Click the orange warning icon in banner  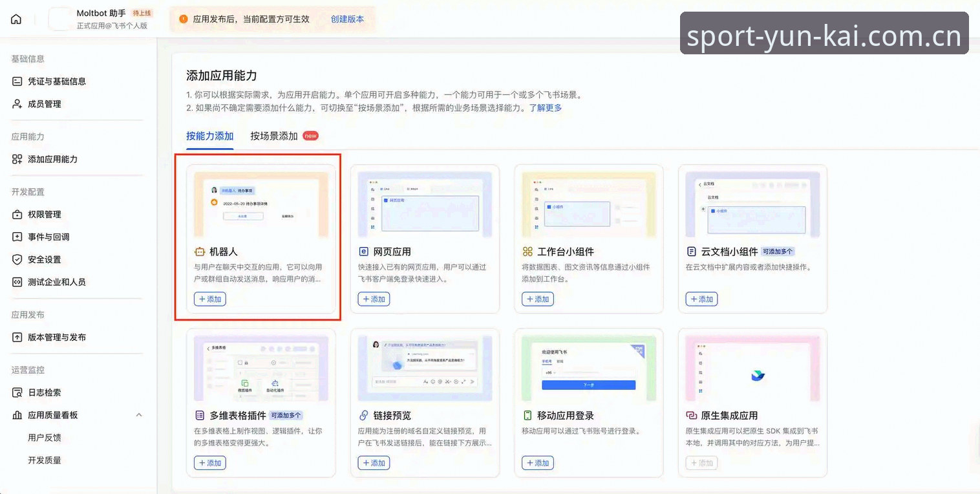[x=184, y=19]
